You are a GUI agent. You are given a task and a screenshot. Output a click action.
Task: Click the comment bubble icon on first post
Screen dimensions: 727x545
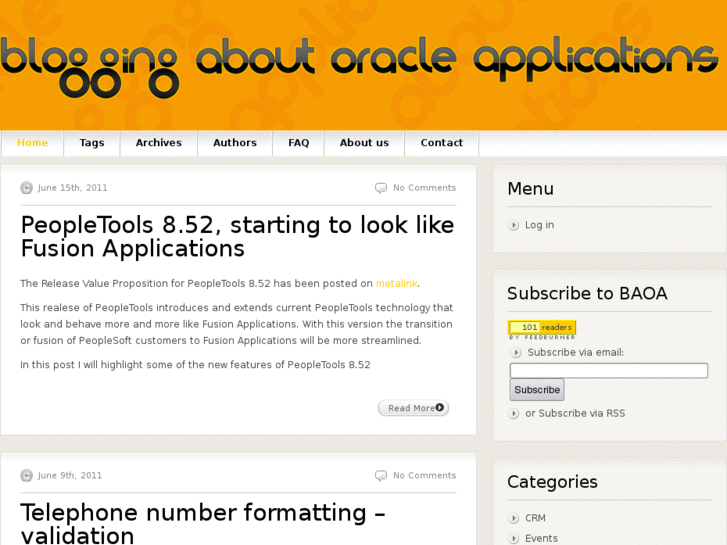pyautogui.click(x=381, y=188)
